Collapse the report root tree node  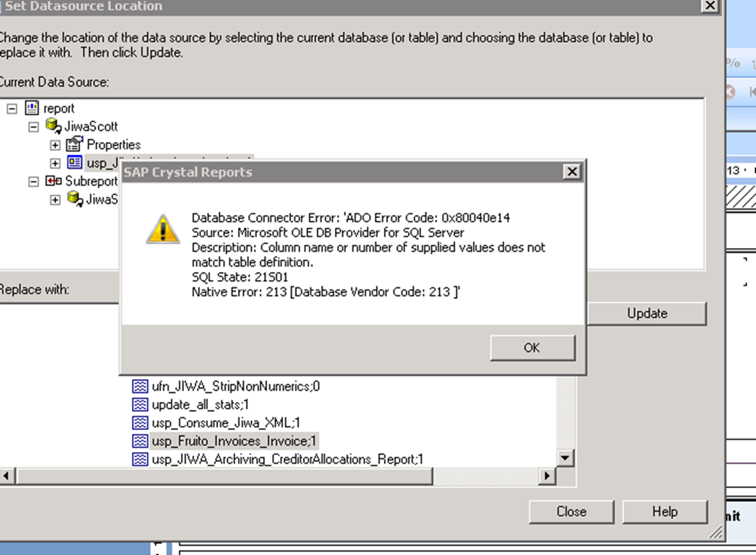(x=12, y=109)
